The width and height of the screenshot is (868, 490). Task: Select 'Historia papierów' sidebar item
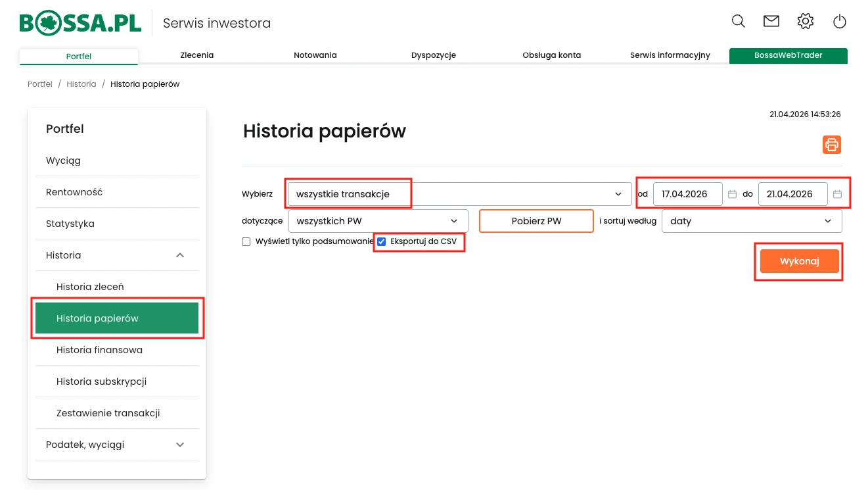117,318
